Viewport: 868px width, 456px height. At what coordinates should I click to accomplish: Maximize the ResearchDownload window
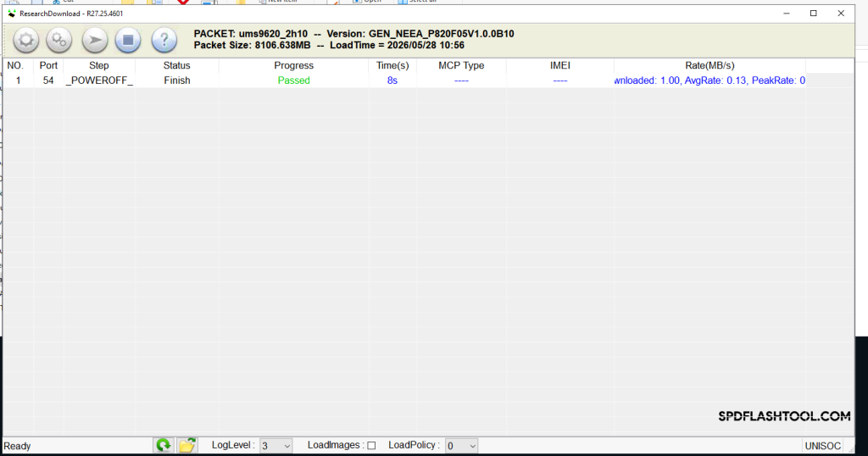(x=813, y=14)
